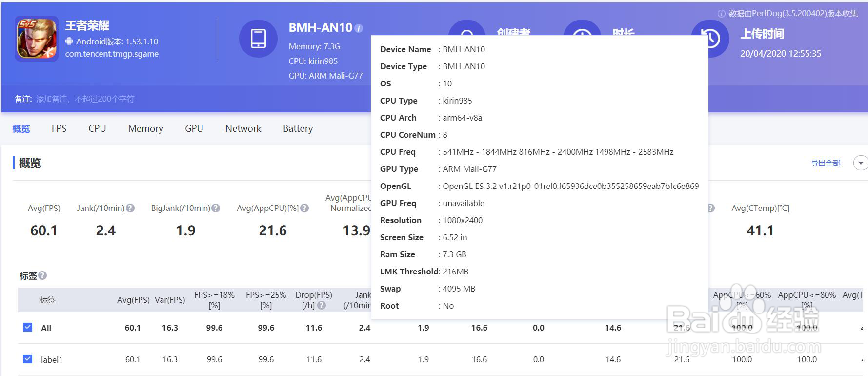868x376 pixels.
Task: Click help icon beside Avg(AppCPU)[%]
Action: 304,208
